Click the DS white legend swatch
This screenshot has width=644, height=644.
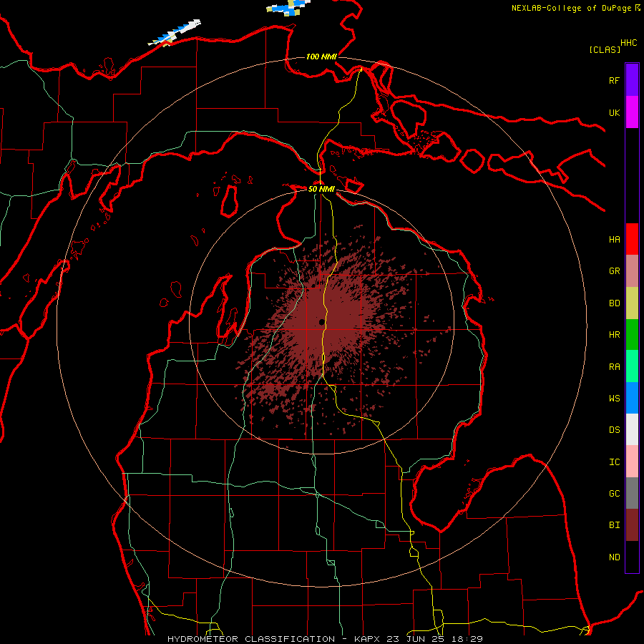(632, 429)
